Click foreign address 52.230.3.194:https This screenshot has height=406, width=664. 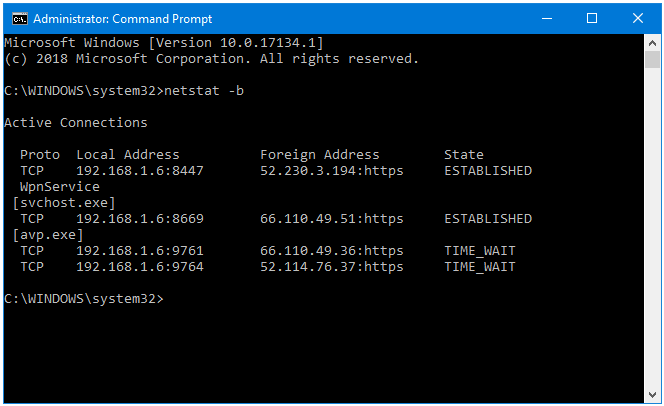(332, 171)
